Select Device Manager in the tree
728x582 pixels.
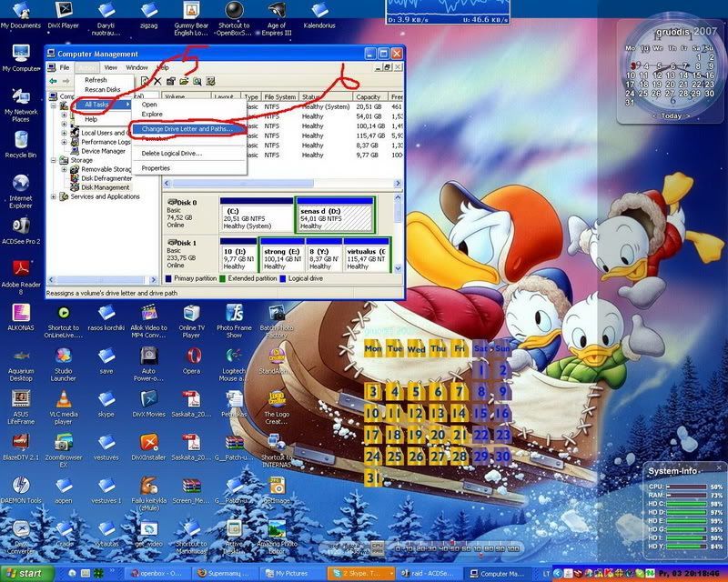(x=103, y=151)
